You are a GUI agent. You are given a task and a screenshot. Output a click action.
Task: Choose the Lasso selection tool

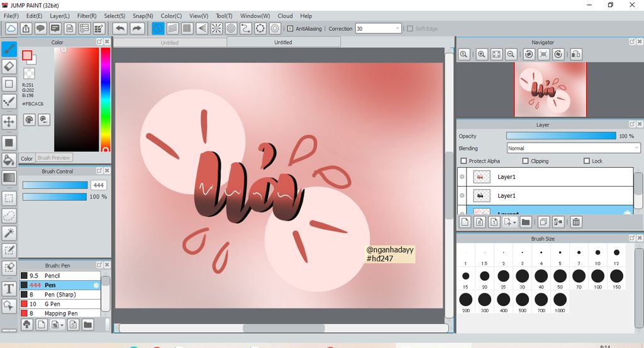(x=9, y=216)
